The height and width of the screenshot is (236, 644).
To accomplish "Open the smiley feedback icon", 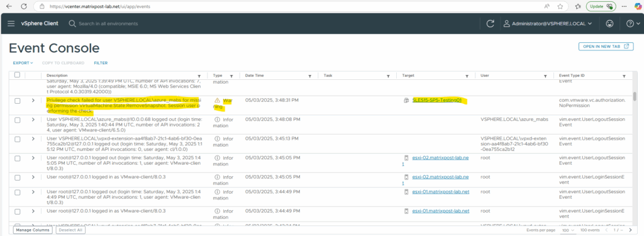I will click(609, 24).
